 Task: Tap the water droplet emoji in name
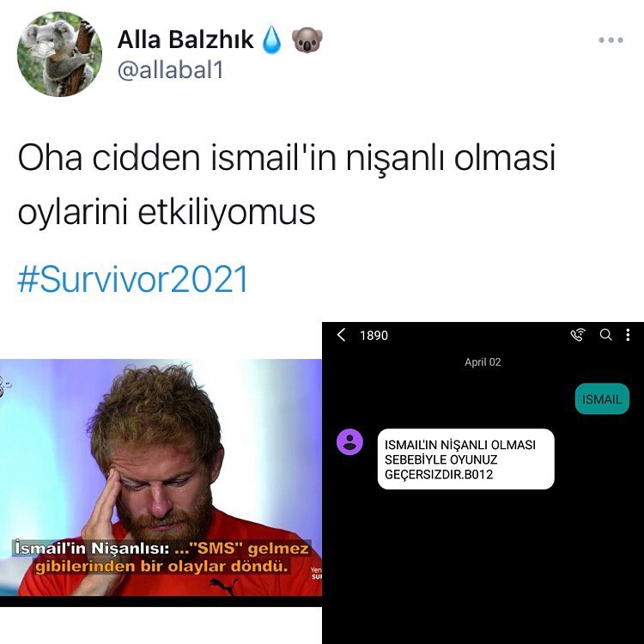(271, 39)
